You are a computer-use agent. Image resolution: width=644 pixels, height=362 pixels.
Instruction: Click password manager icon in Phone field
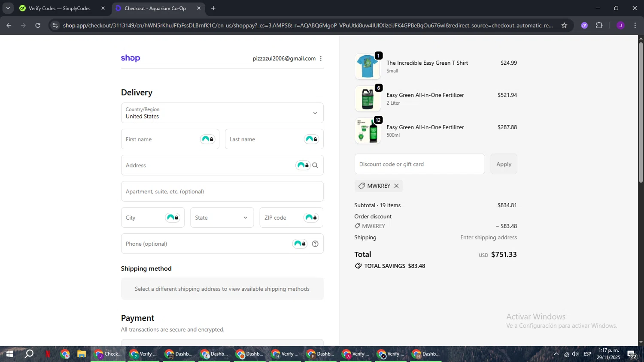(x=300, y=244)
